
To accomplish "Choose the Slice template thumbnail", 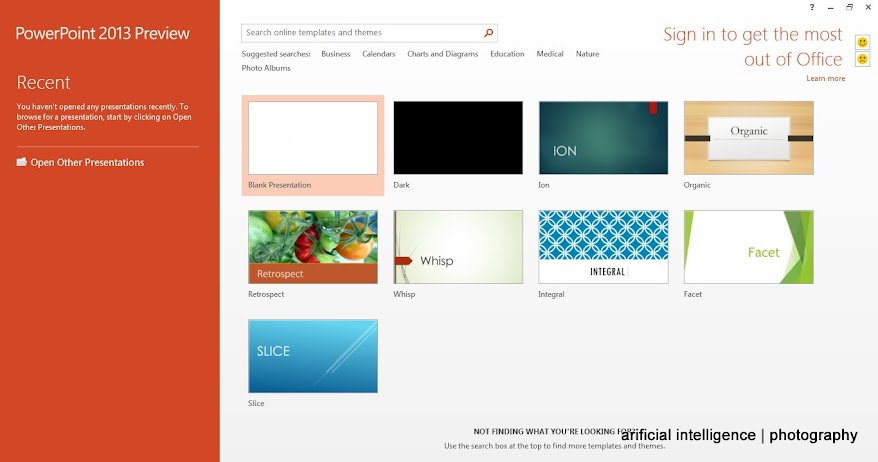I will pos(313,356).
